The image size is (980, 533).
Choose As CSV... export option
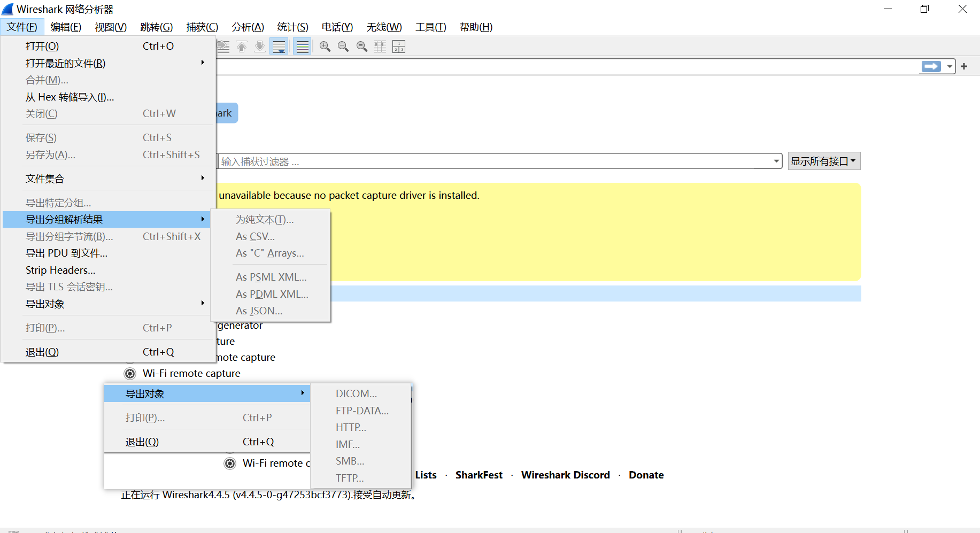click(271, 236)
